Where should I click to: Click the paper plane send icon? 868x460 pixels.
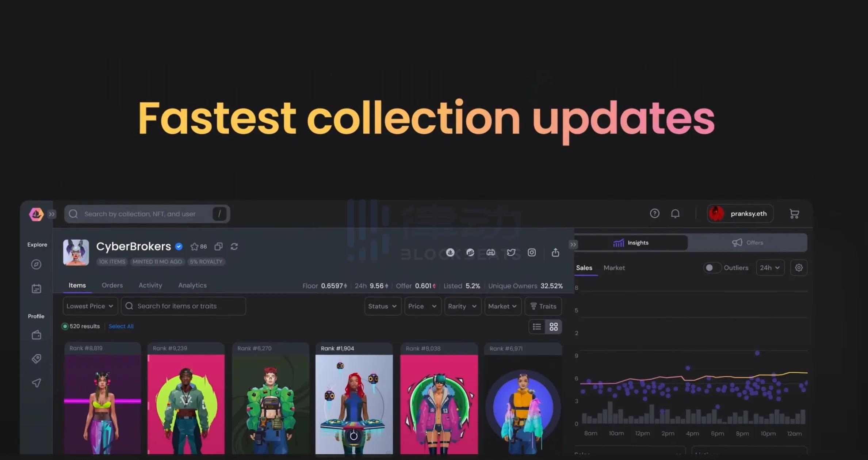coord(36,383)
